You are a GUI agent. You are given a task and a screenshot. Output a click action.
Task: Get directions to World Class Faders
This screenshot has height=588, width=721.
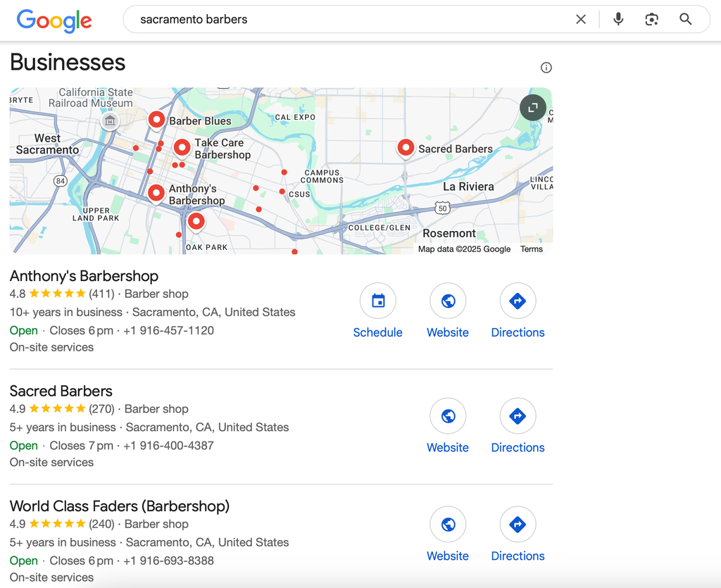pos(518,525)
